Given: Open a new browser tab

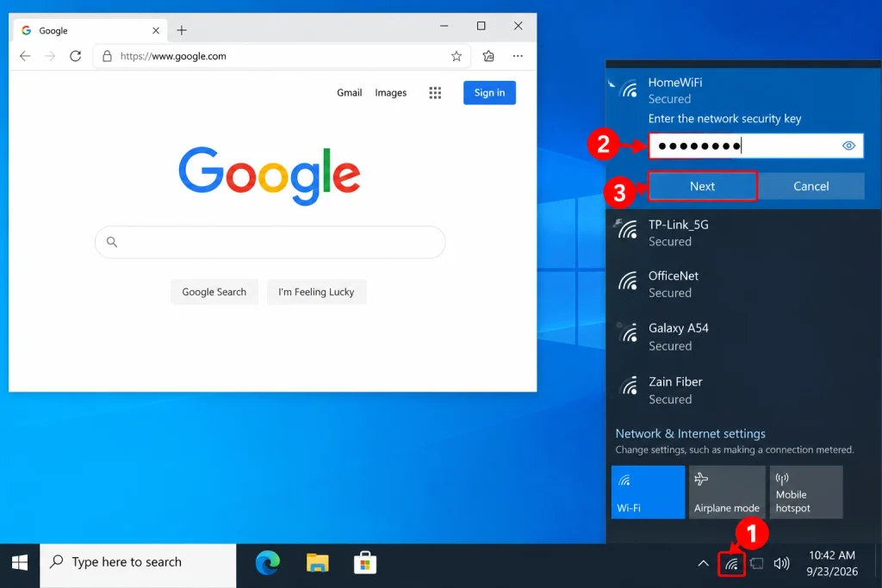Looking at the screenshot, I should point(181,30).
